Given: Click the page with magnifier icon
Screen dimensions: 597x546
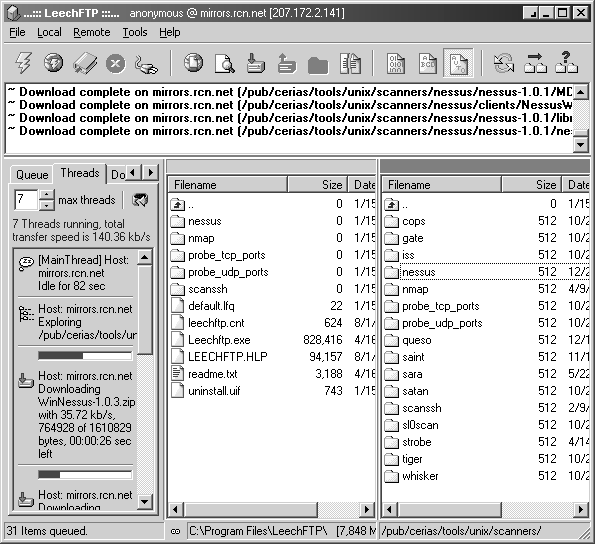Looking at the screenshot, I should (224, 64).
